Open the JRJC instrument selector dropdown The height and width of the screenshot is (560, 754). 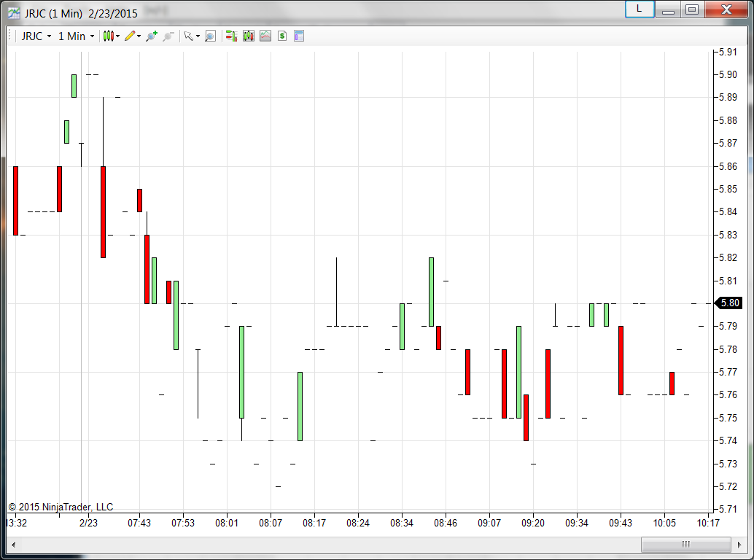[x=36, y=36]
